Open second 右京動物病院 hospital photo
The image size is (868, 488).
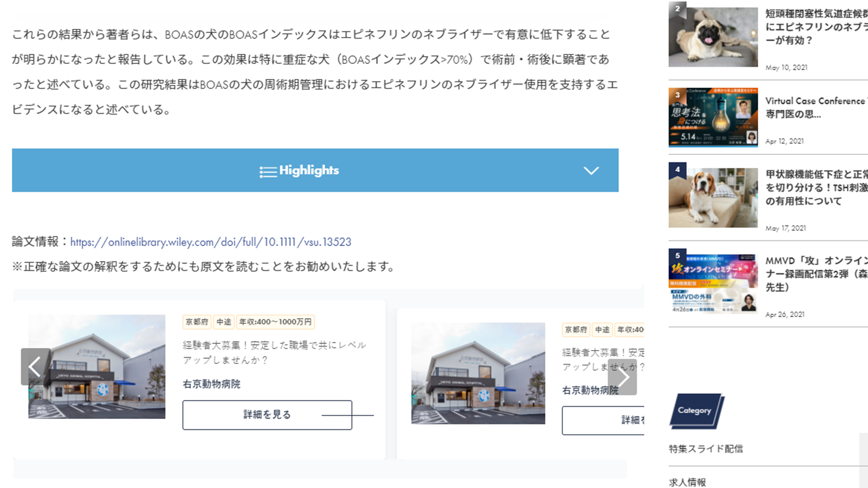[478, 373]
